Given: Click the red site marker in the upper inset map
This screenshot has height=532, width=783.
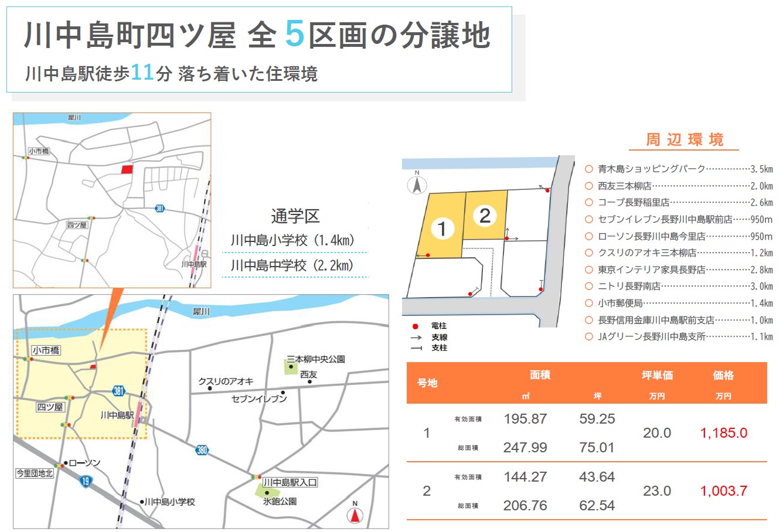Looking at the screenshot, I should [x=127, y=169].
